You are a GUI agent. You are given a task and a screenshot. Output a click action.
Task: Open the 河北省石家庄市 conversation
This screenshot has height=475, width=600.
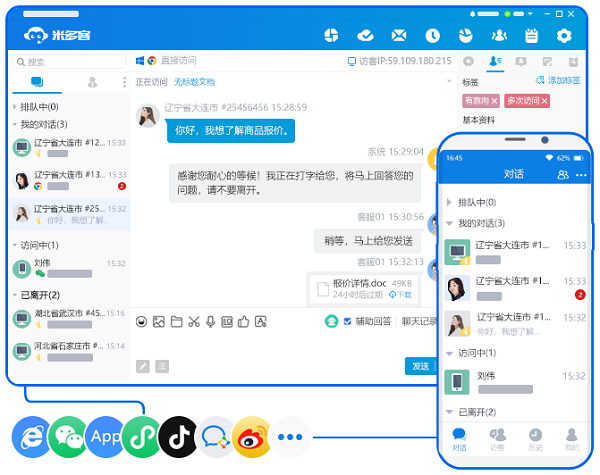(x=69, y=351)
